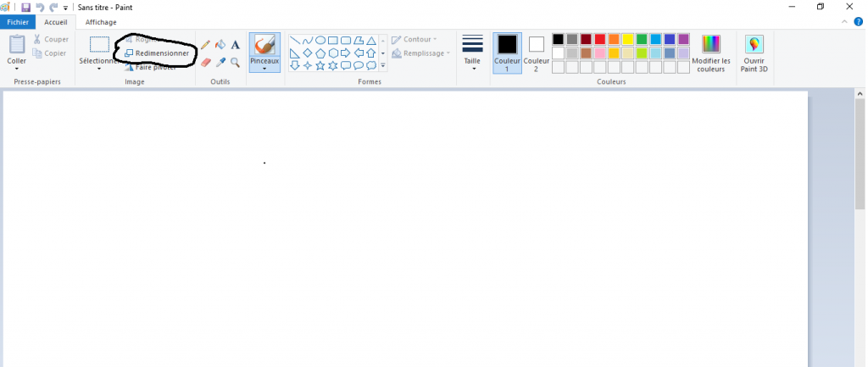Select the Fill with color bucket tool
Viewport: 868px width, 367px height.
220,45
